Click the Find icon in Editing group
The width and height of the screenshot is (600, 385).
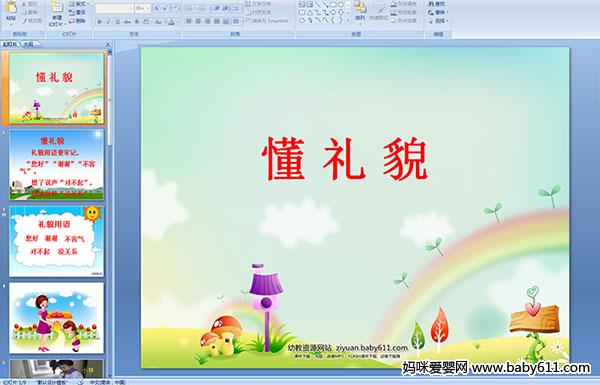coord(437,4)
